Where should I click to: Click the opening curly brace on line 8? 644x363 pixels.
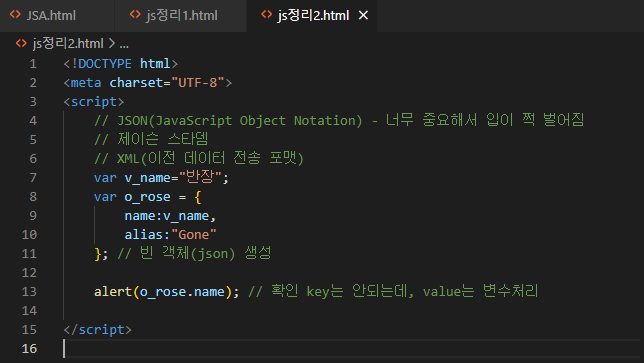pos(198,197)
